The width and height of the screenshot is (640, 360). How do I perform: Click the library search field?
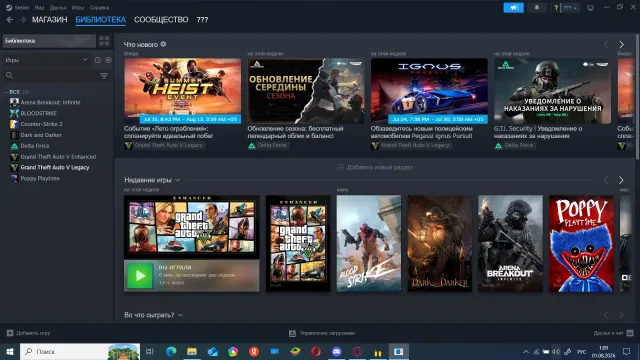click(51, 76)
